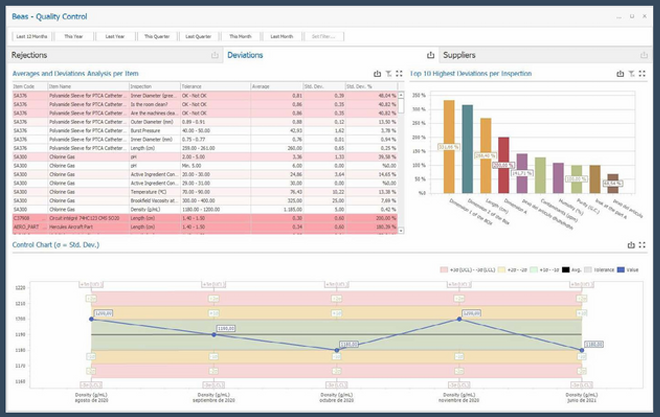Toggle the Avg. series in chart legend

(568, 269)
